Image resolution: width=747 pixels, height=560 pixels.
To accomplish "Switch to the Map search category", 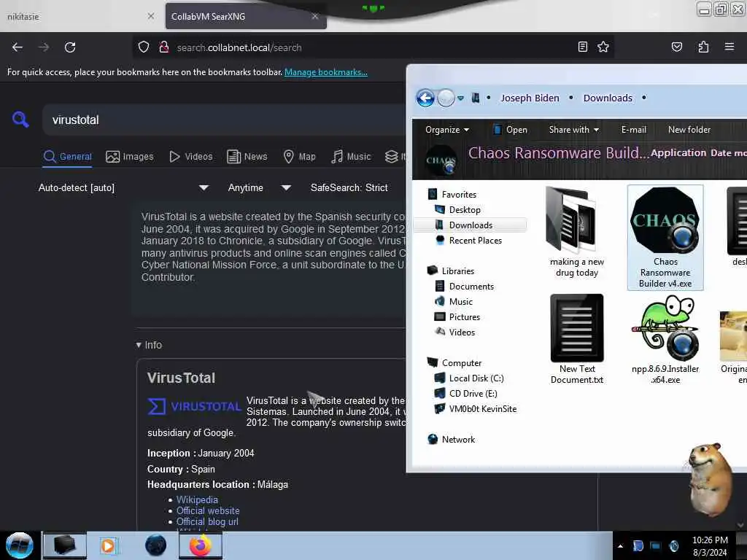I will [299, 156].
